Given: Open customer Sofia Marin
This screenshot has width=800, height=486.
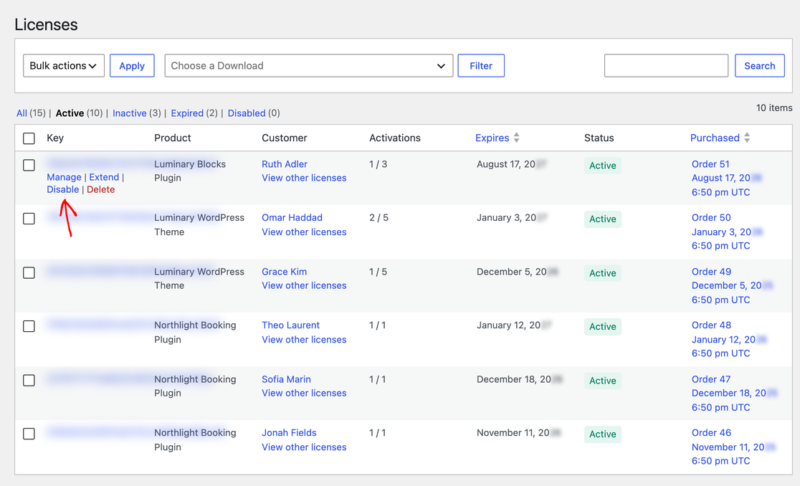Looking at the screenshot, I should pyautogui.click(x=286, y=379).
